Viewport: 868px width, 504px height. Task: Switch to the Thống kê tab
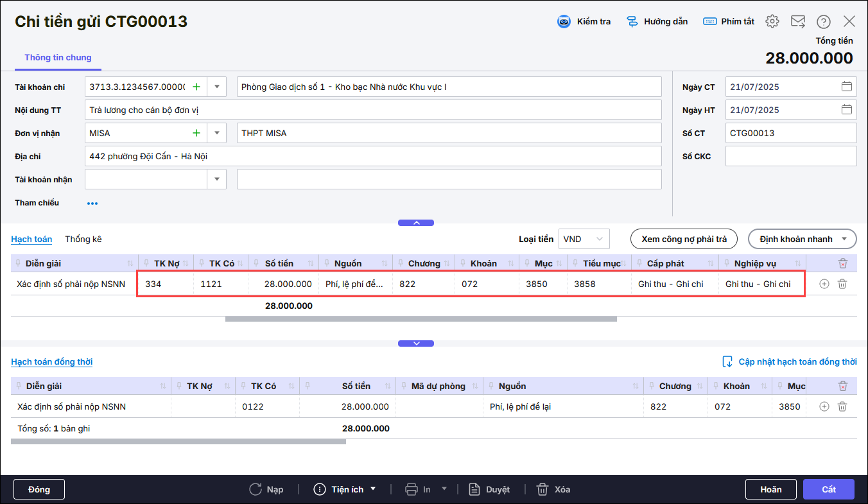(83, 239)
